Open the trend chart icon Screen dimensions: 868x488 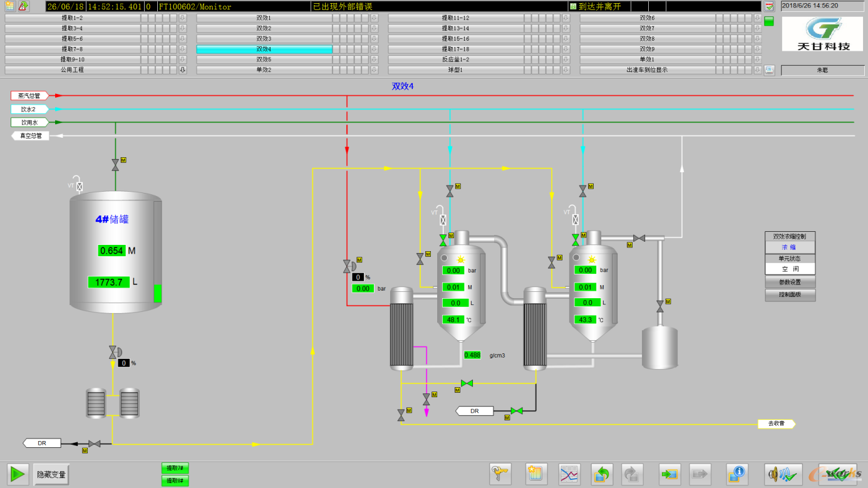pyautogui.click(x=569, y=474)
